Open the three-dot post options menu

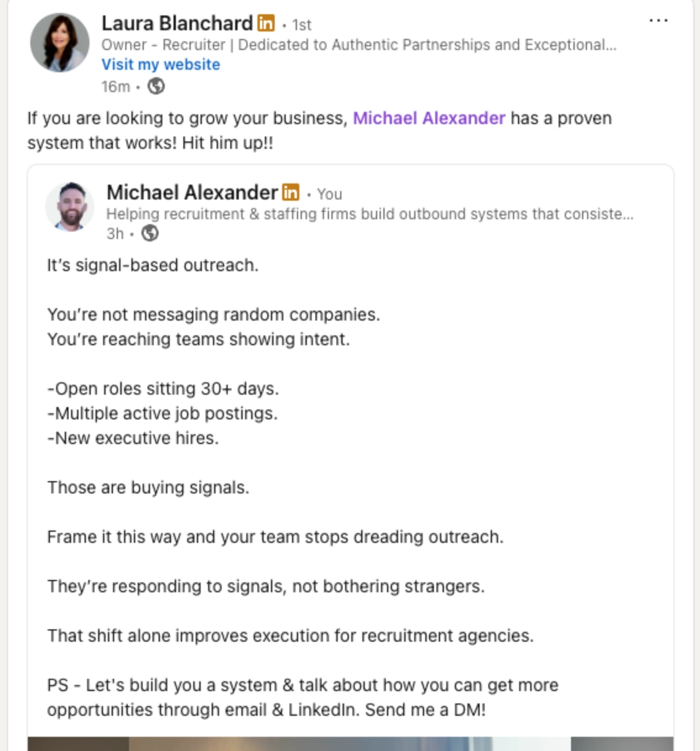658,21
